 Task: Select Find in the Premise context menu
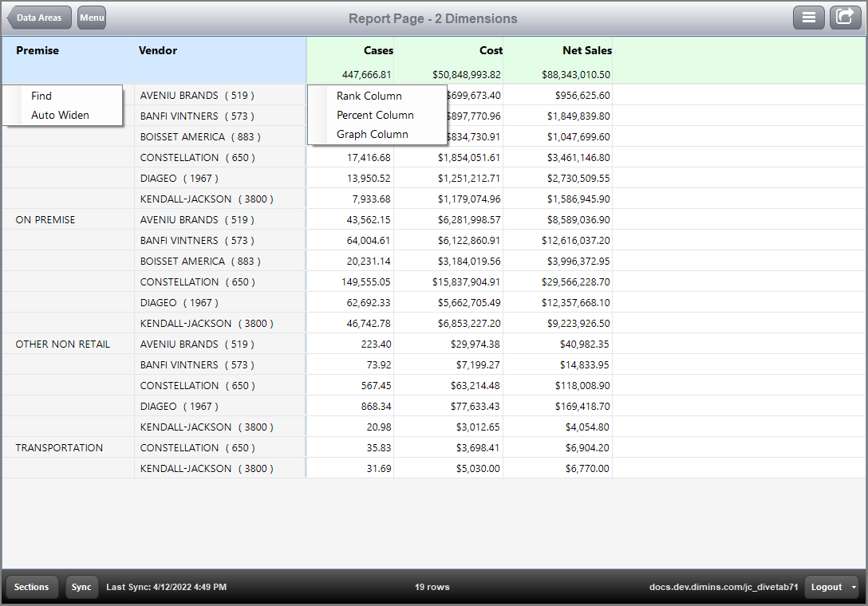[41, 95]
